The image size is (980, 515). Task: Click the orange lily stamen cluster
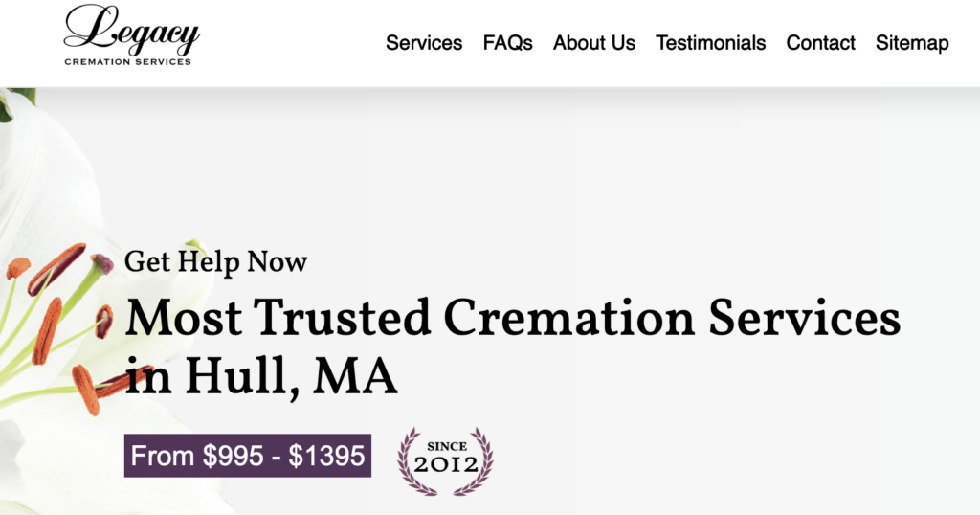pos(56,325)
